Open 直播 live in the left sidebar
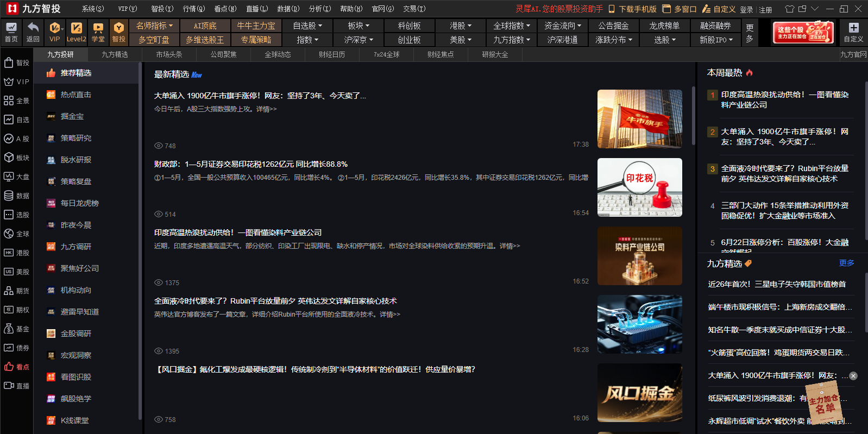Image resolution: width=868 pixels, height=434 pixels. pyautogui.click(x=17, y=386)
